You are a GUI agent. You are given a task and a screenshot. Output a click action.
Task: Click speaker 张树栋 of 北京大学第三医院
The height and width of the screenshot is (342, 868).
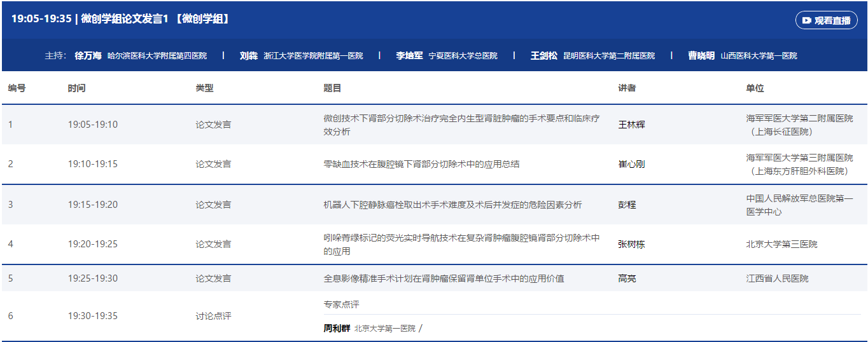[631, 244]
